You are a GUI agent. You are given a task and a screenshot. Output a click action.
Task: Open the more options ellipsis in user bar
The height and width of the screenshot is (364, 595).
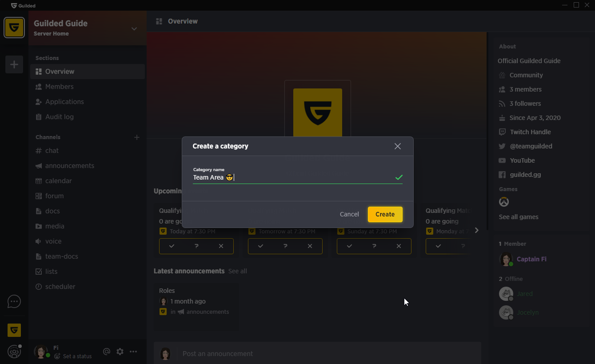click(133, 352)
